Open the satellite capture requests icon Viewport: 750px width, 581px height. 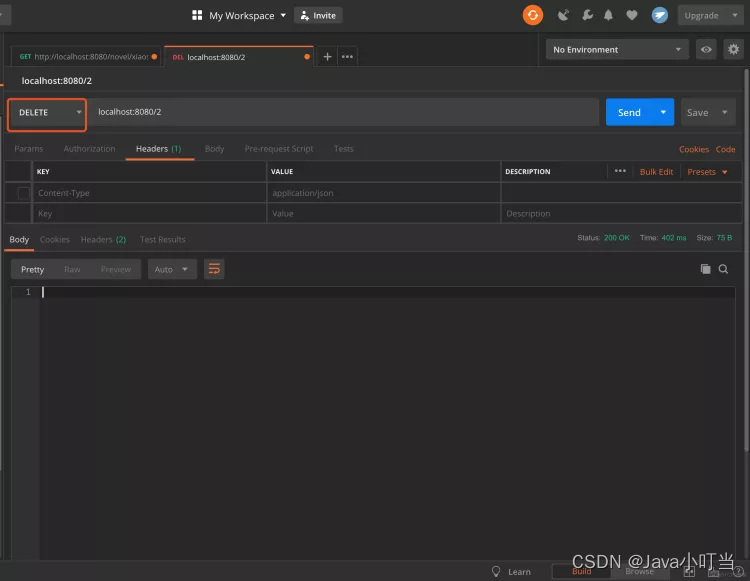563,15
